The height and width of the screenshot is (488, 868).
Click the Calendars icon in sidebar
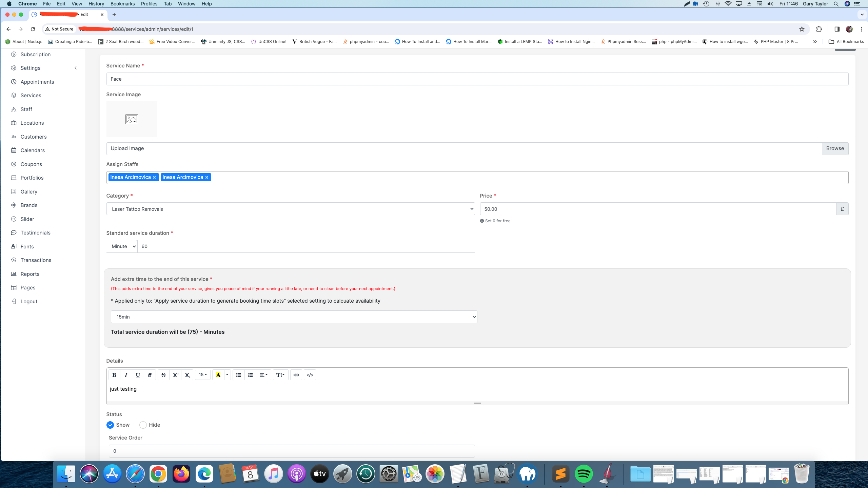[14, 150]
